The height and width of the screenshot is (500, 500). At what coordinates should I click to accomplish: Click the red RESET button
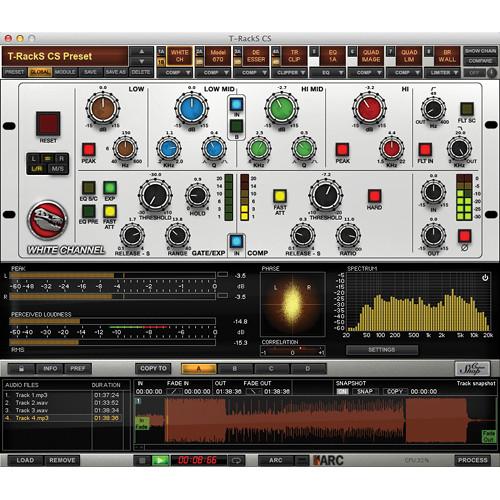(x=48, y=124)
